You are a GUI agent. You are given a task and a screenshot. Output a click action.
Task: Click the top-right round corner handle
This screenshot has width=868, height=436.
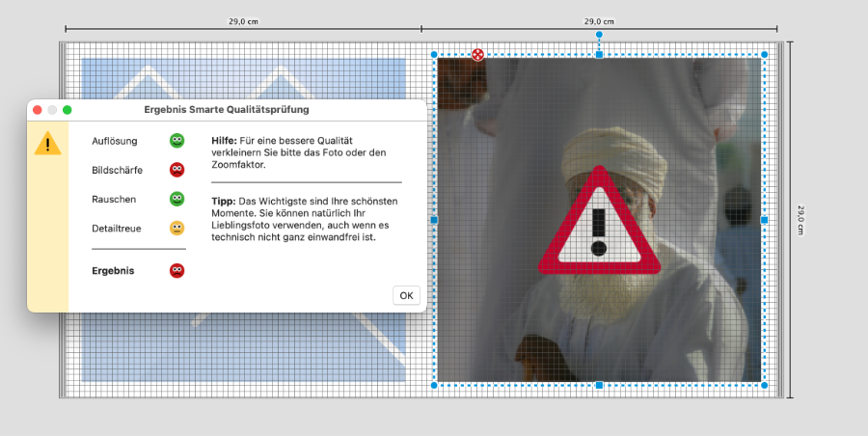click(765, 54)
